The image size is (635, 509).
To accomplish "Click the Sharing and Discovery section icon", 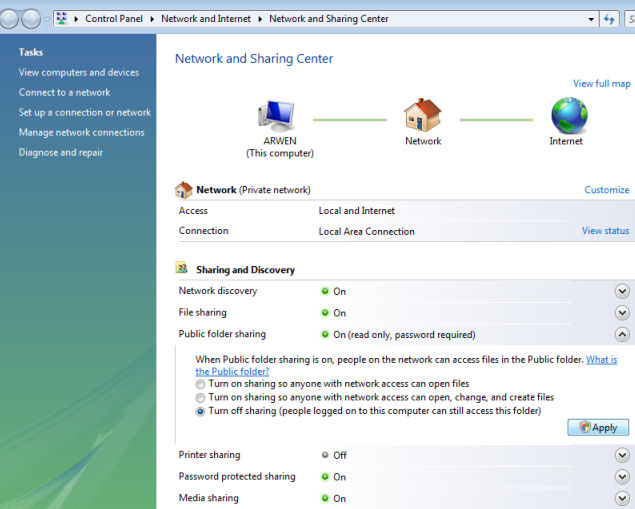I will [182, 268].
